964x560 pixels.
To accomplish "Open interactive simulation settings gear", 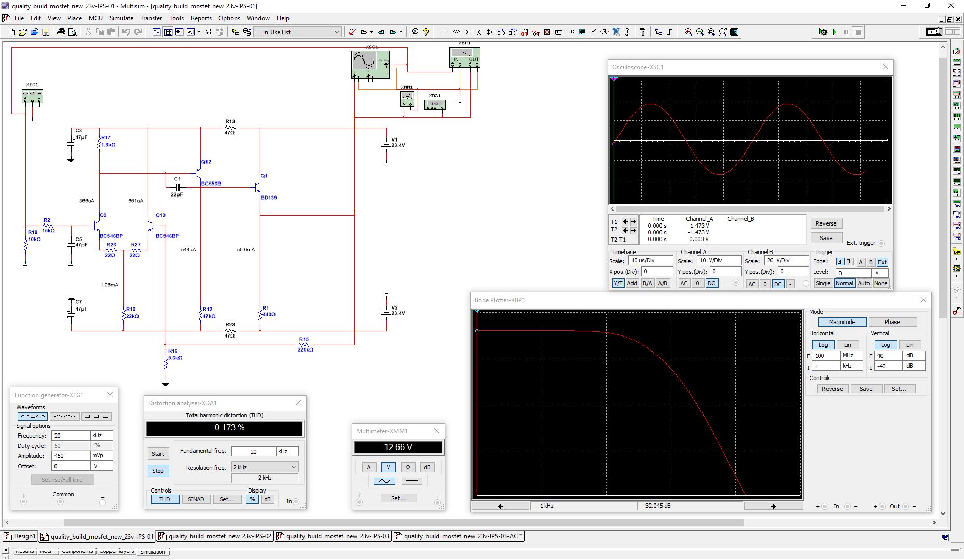I will [823, 32].
